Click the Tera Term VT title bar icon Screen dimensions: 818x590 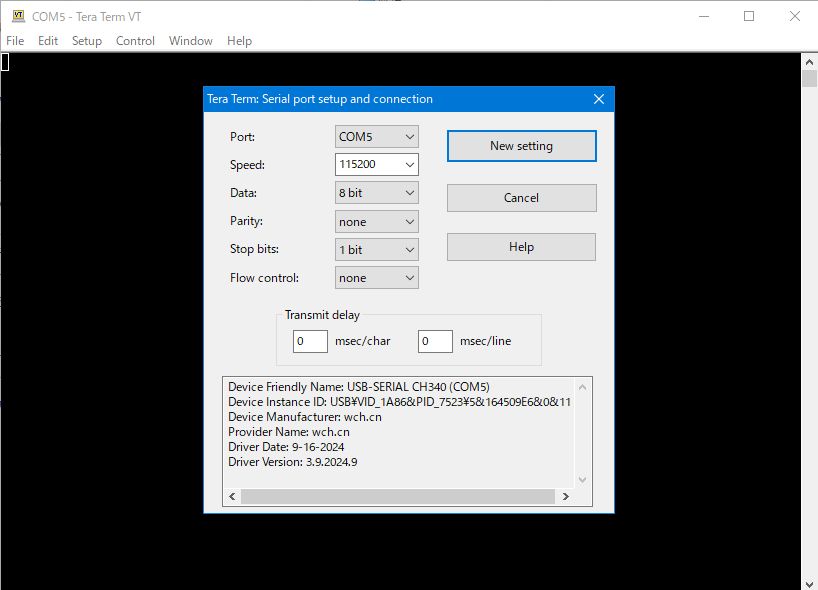coord(18,16)
